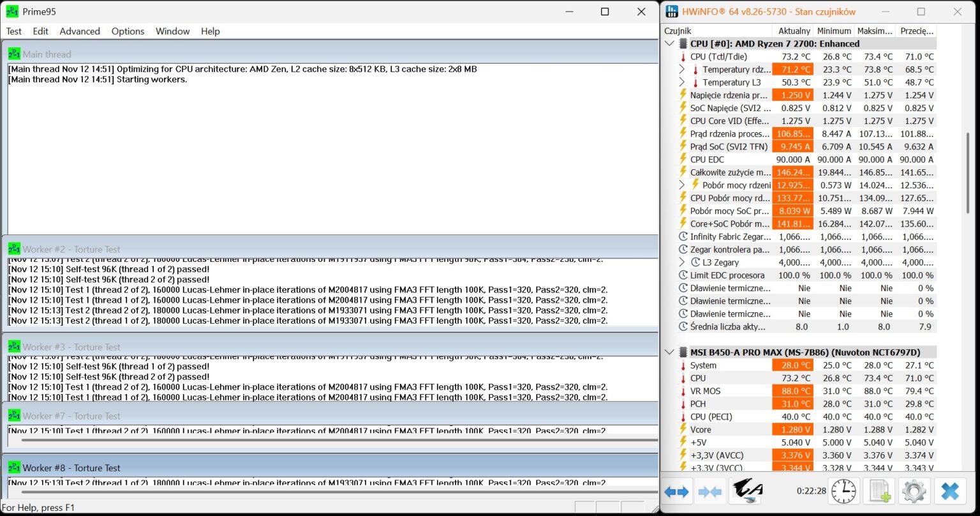Screen dimensions: 980x516
Task: Click the Maksimum column header
Action: pyautogui.click(x=873, y=31)
